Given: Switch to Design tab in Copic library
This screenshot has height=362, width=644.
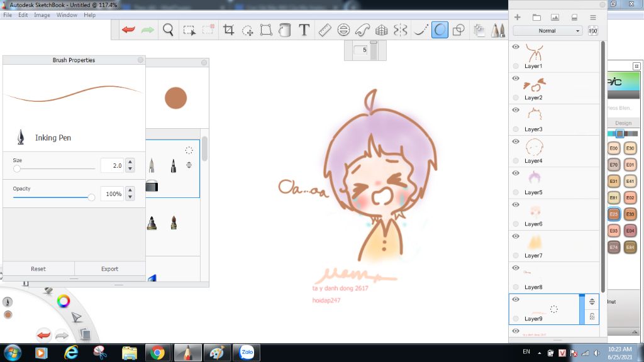Looking at the screenshot, I should [x=623, y=123].
